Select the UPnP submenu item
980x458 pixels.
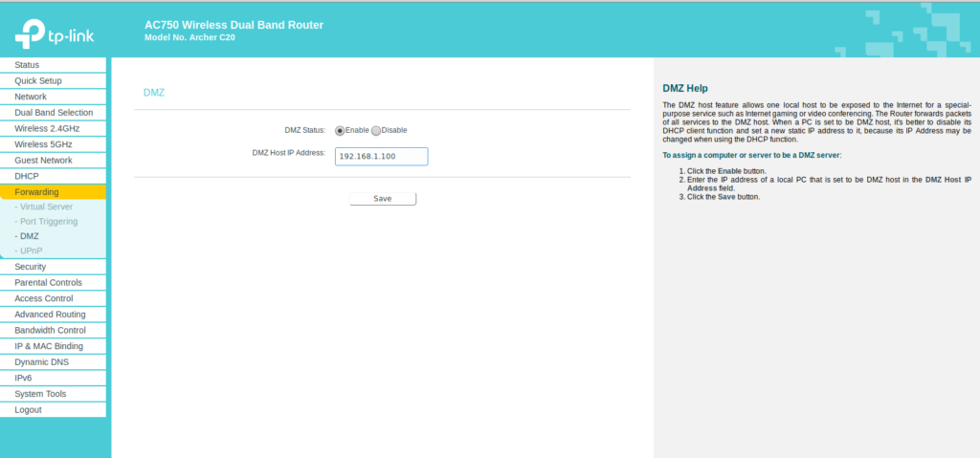(32, 251)
